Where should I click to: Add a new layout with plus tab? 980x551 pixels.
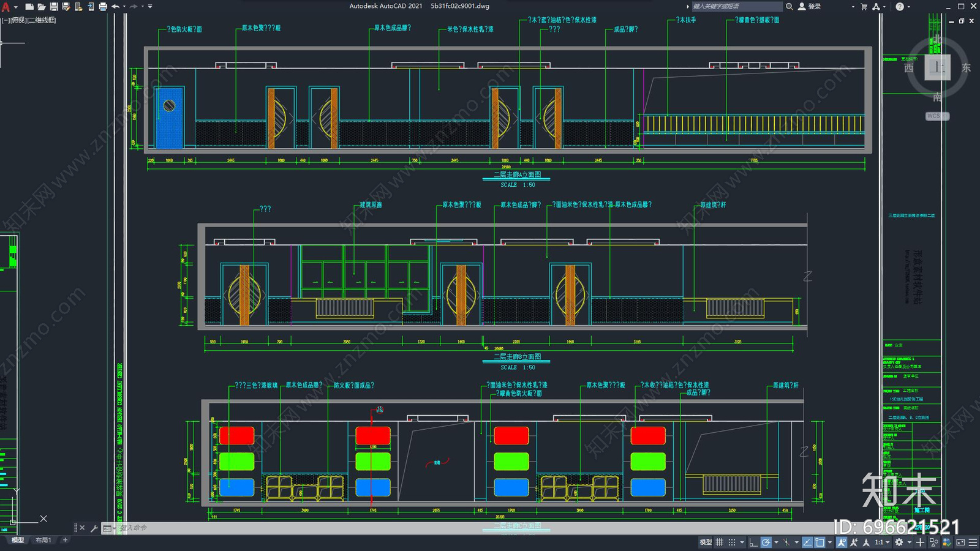(x=65, y=540)
